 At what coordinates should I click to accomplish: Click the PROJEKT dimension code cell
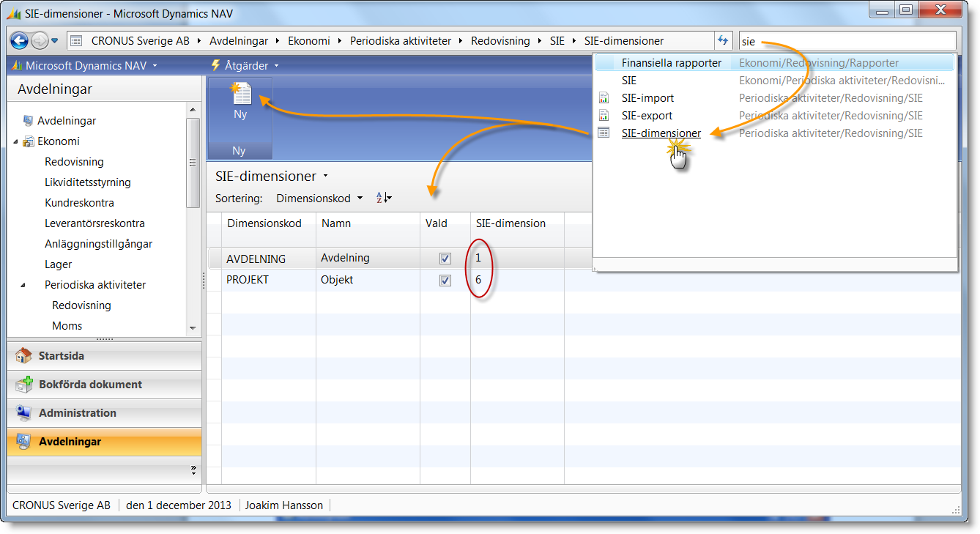[269, 280]
